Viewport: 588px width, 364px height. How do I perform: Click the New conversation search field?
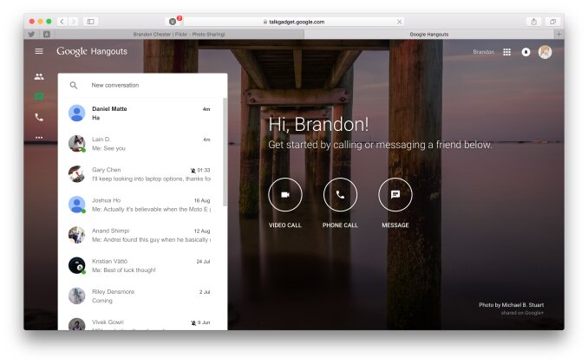pos(142,86)
